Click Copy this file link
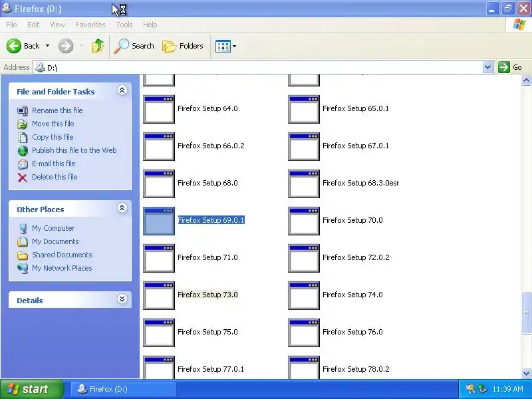 coord(53,137)
